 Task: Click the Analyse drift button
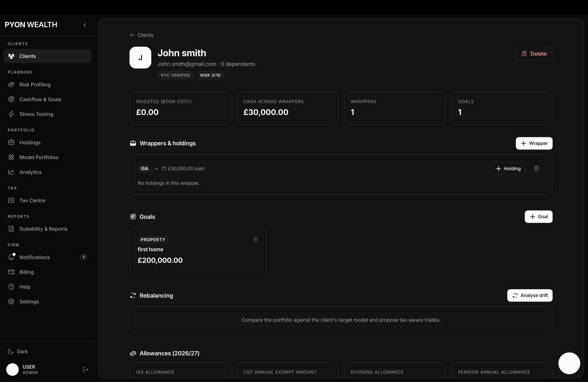[530, 295]
